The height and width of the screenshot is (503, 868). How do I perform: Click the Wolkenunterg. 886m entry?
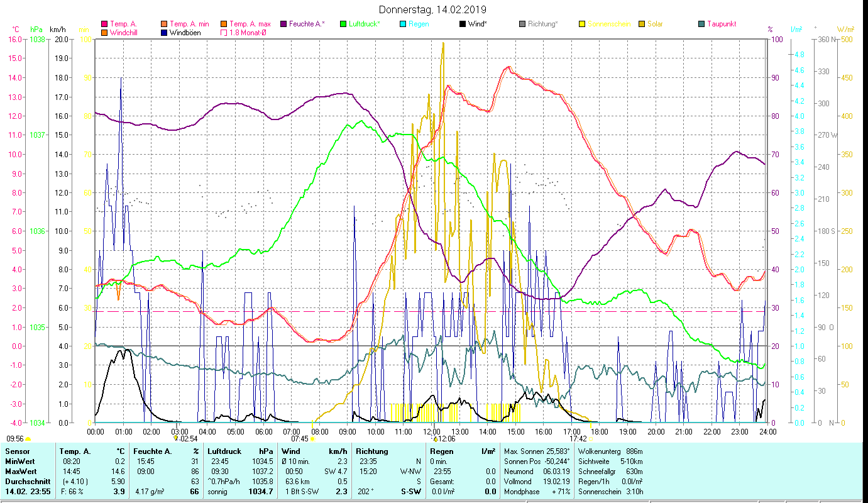(610, 451)
